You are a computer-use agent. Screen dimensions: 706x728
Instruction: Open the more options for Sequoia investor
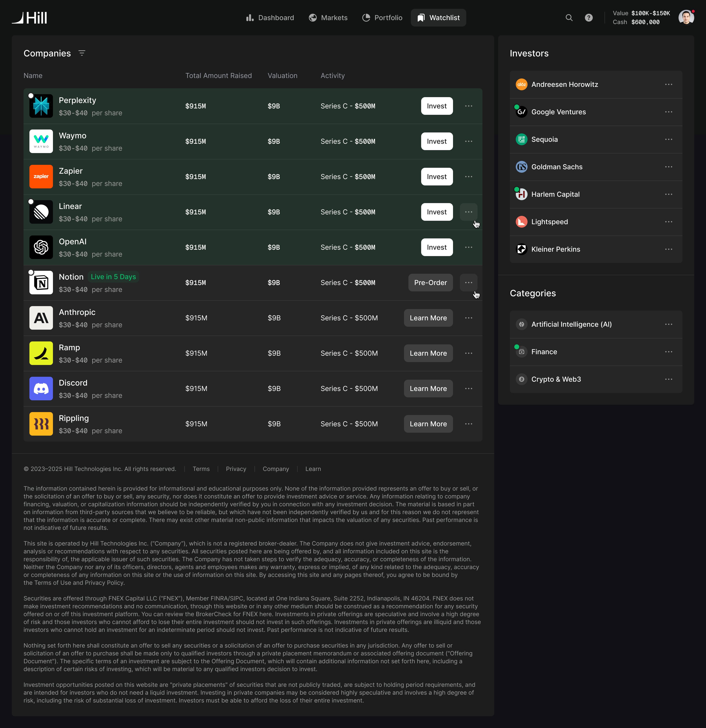pos(668,139)
